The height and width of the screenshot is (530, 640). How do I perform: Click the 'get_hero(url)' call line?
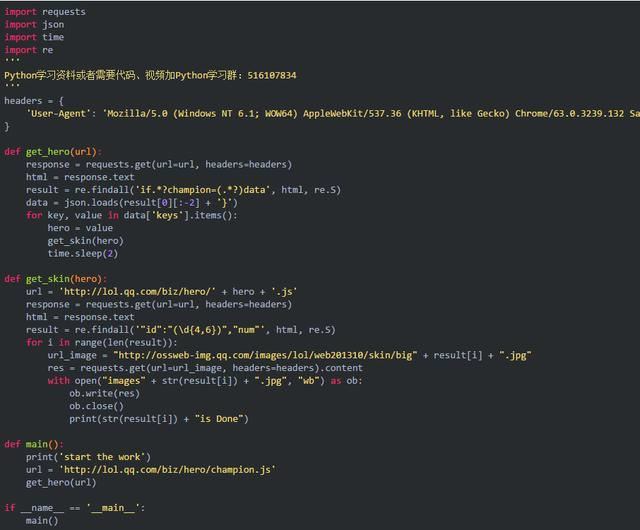[61, 483]
